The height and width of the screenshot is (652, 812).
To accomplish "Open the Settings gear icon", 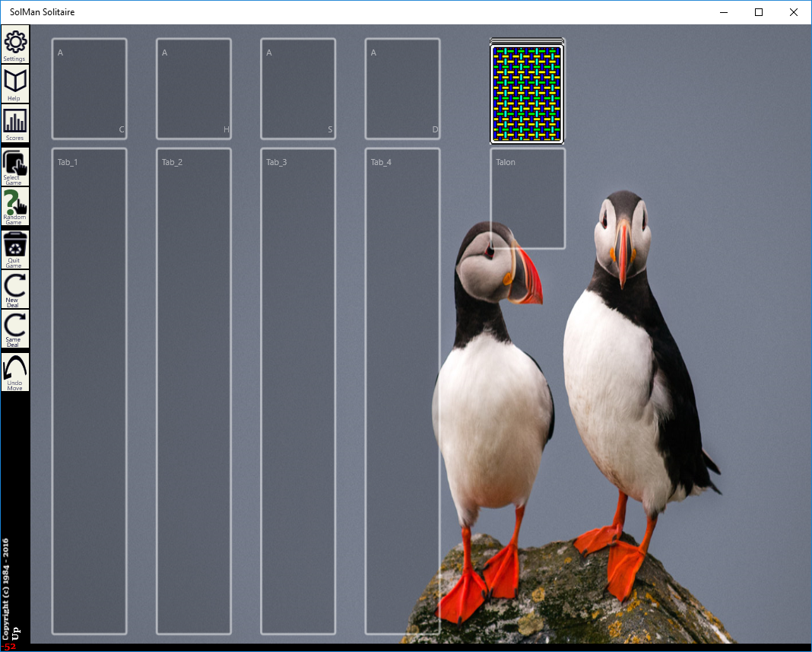I will 14,44.
